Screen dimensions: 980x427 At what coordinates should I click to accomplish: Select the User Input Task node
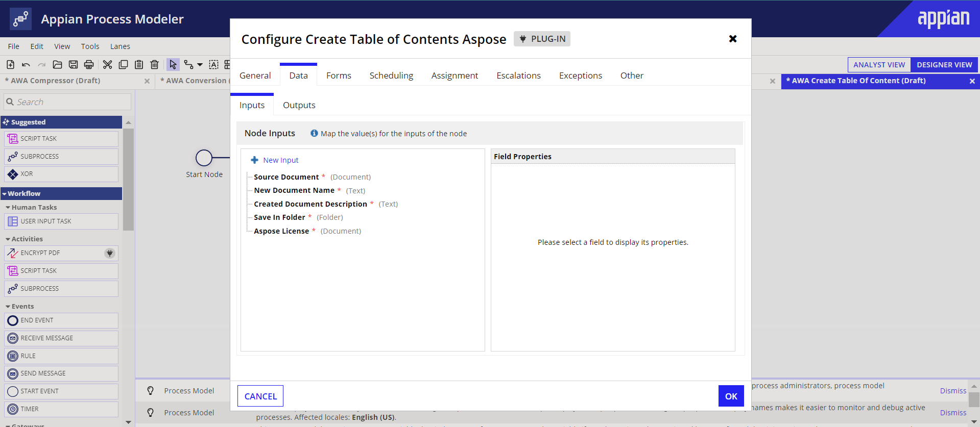pos(61,221)
